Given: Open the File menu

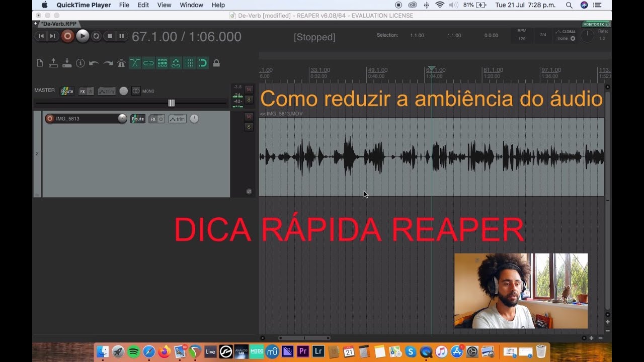Looking at the screenshot, I should point(124,5).
